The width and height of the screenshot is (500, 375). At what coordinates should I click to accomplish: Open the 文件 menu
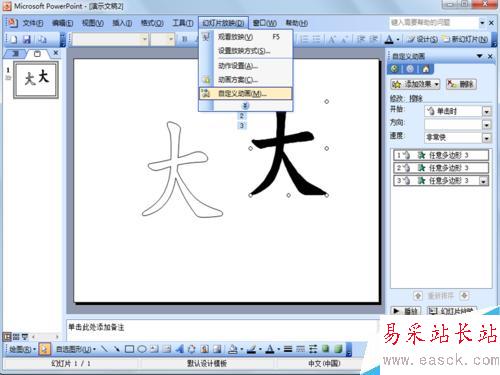pos(33,23)
